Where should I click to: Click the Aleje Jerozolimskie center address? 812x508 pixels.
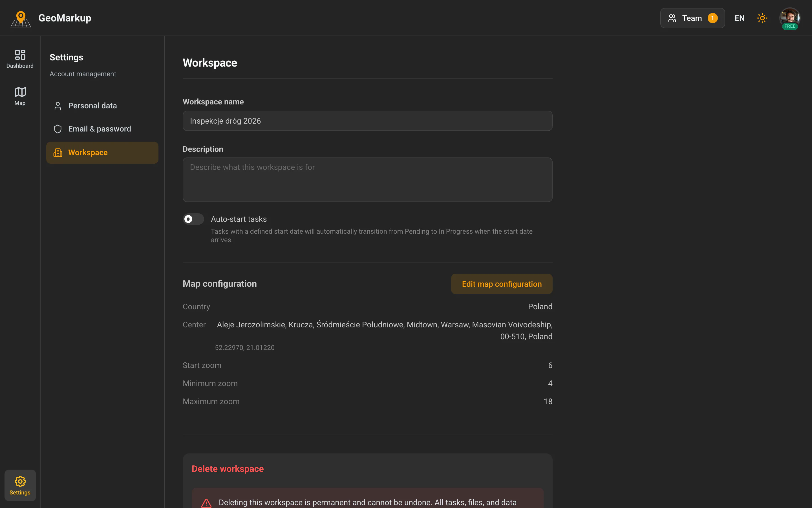[385, 330]
